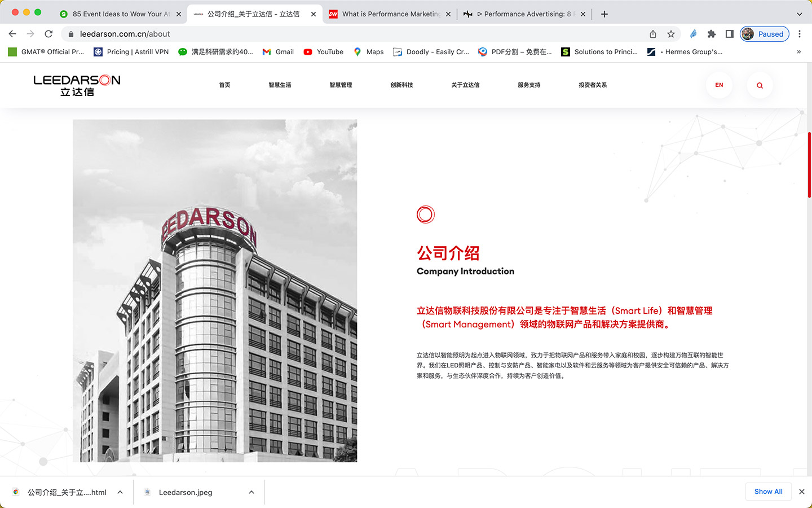Open the blue feather extension icon
This screenshot has width=812, height=508.
tap(693, 34)
